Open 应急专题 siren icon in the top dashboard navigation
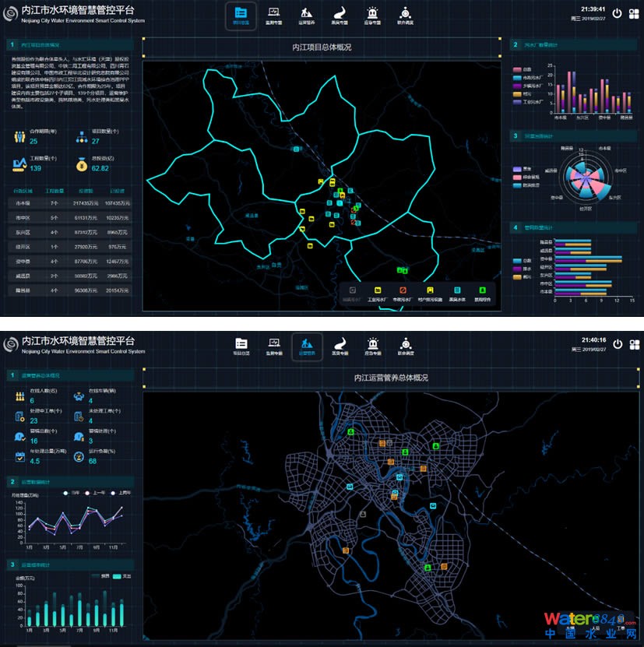Viewport: 644px width, 647px height. tap(373, 15)
